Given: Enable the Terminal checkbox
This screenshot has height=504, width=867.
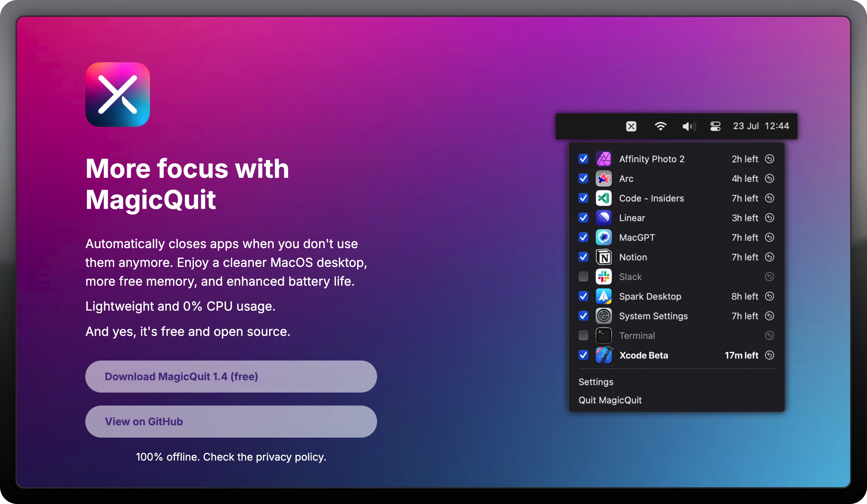Looking at the screenshot, I should tap(584, 336).
